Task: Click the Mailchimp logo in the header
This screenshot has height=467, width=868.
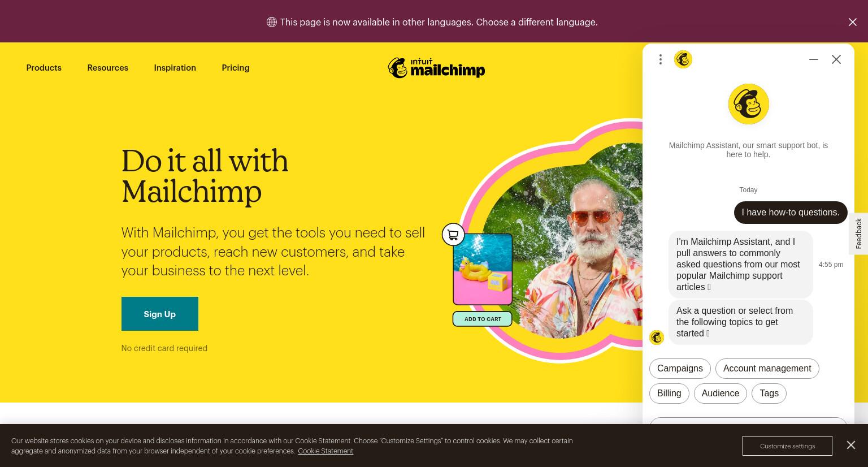Action: click(x=436, y=68)
